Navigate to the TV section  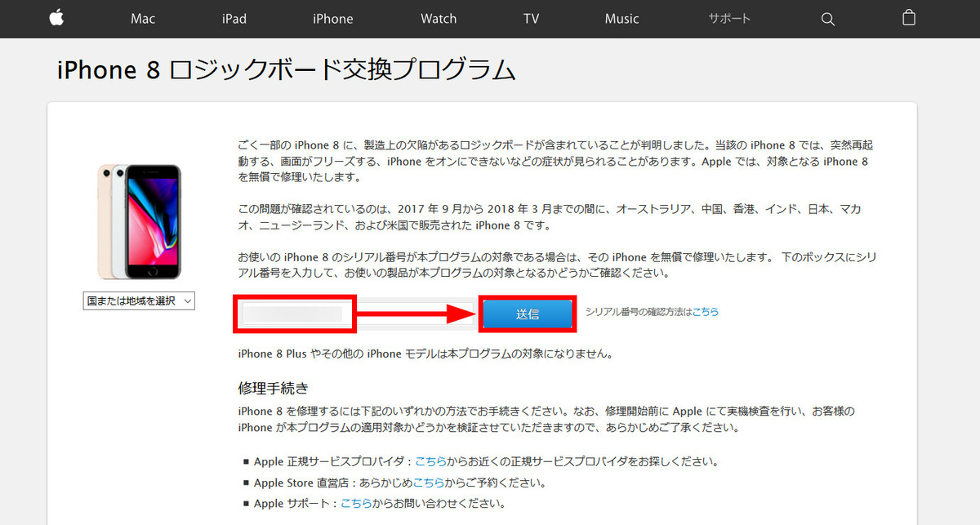[531, 19]
